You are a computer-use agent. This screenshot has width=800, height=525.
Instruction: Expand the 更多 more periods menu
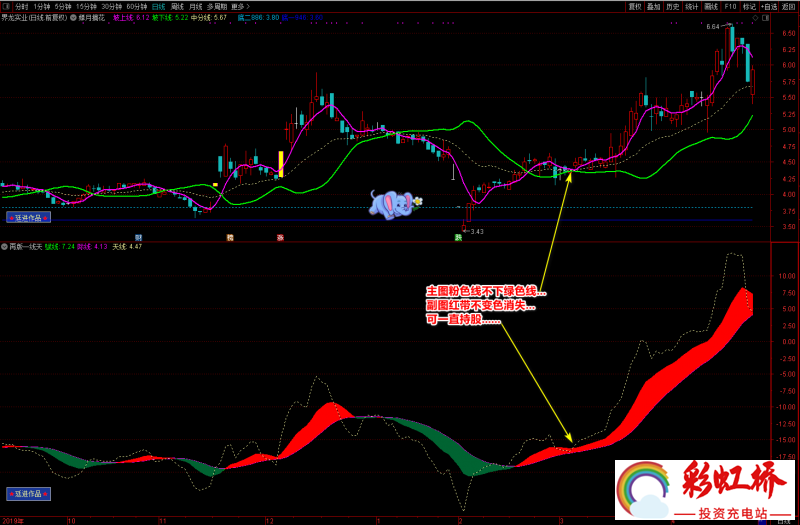pos(240,7)
